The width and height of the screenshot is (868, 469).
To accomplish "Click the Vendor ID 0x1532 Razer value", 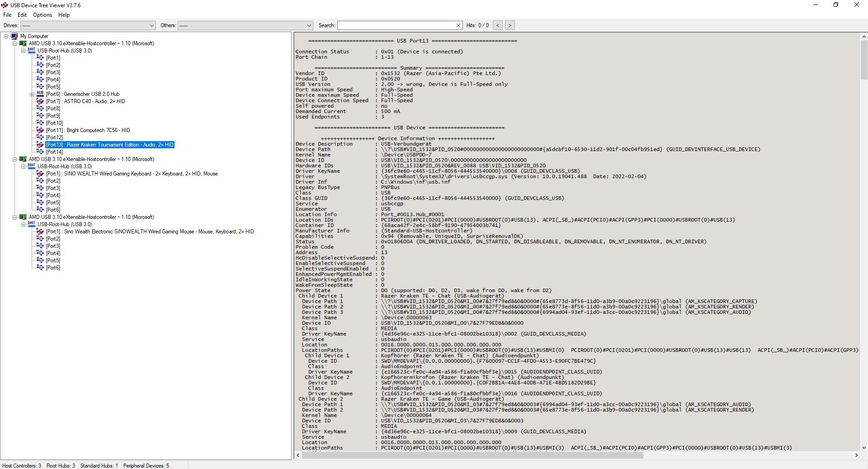I will (441, 73).
